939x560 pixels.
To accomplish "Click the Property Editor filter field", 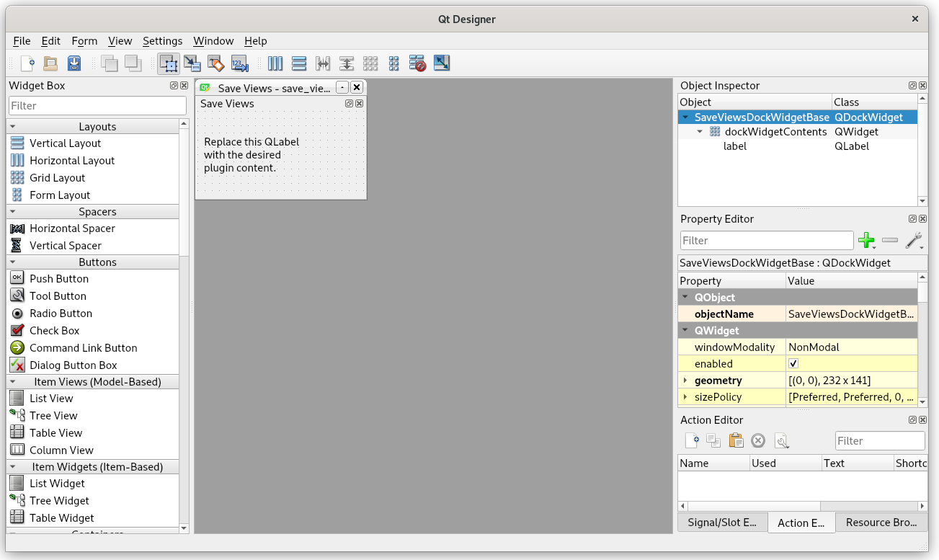I will click(x=767, y=241).
